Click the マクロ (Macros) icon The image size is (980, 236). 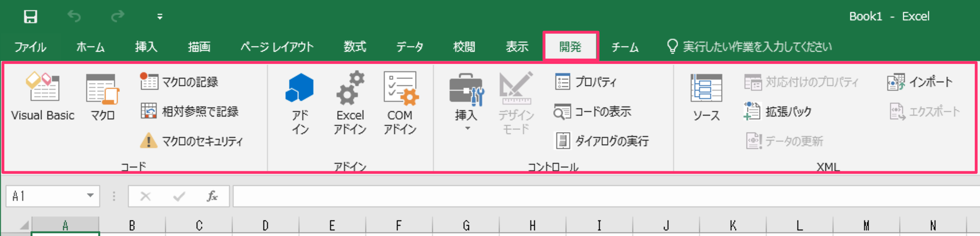click(102, 96)
